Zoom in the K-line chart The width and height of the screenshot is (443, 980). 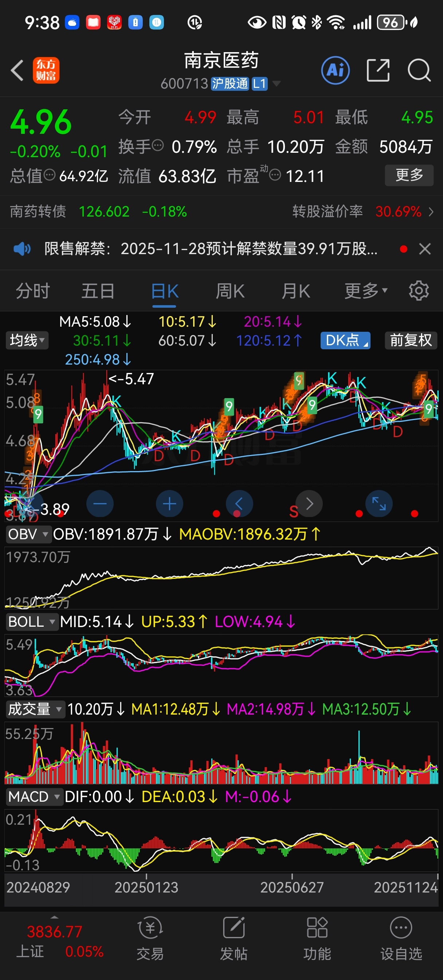coord(170,504)
